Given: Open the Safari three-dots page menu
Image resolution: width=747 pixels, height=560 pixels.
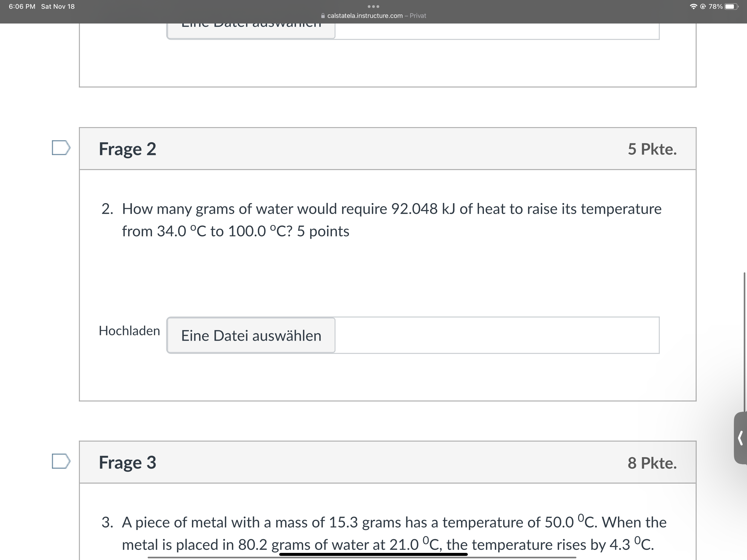Looking at the screenshot, I should click(x=373, y=6).
